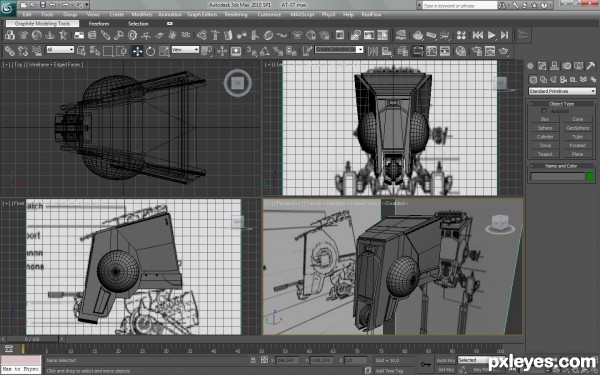Toggle the Angle Snap icon
Image resolution: width=600 pixels, height=375 pixels.
(264, 51)
